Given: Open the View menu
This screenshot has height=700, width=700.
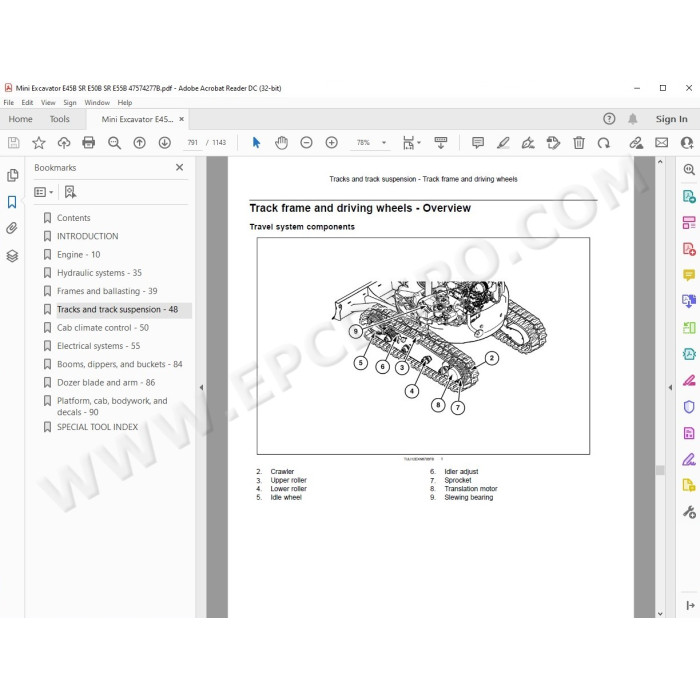Looking at the screenshot, I should (x=48, y=103).
